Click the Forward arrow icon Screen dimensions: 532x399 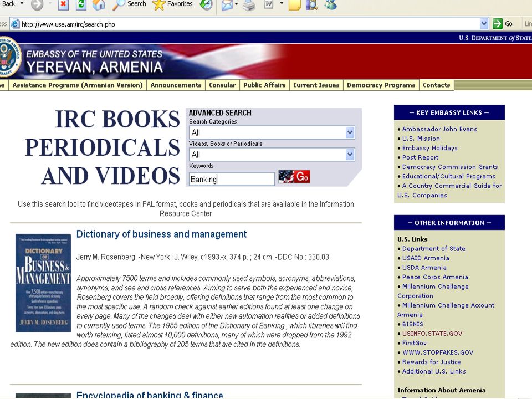tap(37, 4)
